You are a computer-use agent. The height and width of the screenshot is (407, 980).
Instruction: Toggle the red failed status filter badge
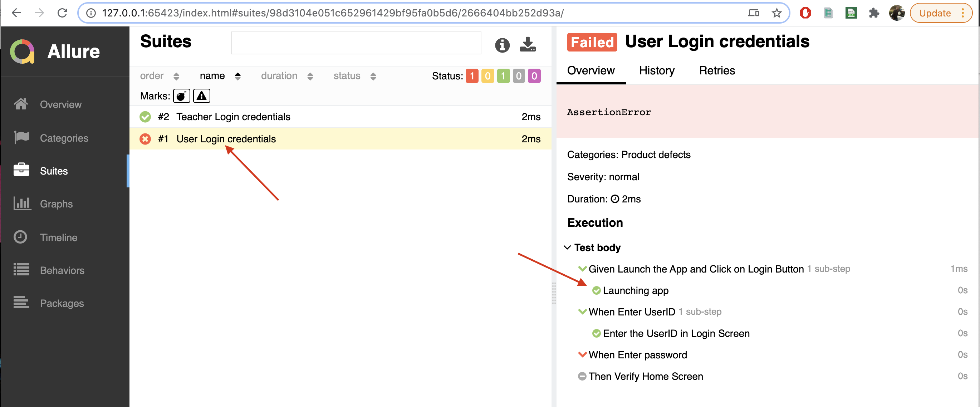click(x=472, y=76)
